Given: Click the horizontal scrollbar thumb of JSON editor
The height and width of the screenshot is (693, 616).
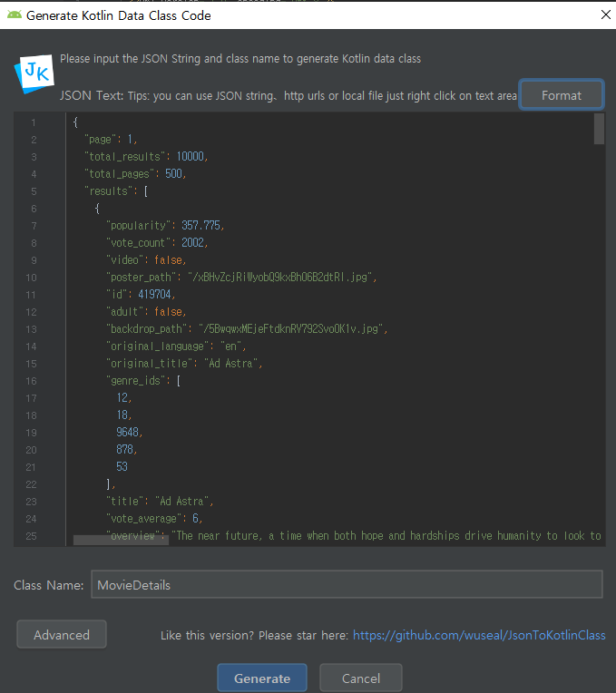Looking at the screenshot, I should [x=121, y=540].
